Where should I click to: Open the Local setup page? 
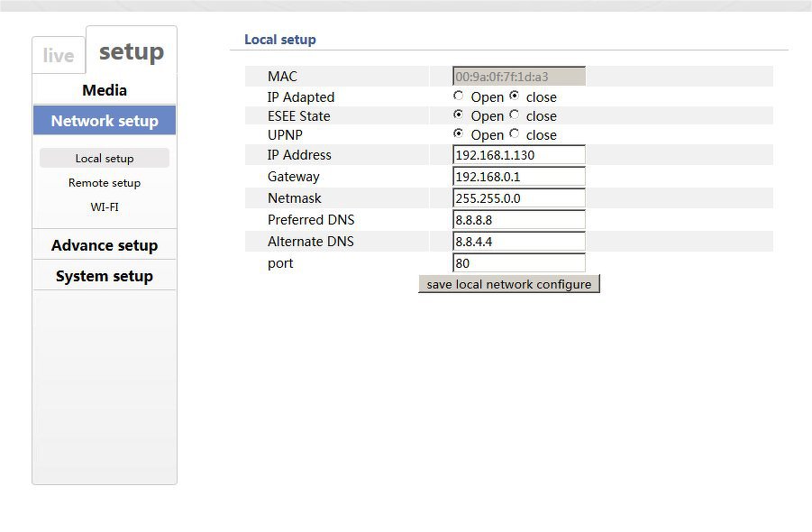pyautogui.click(x=105, y=159)
